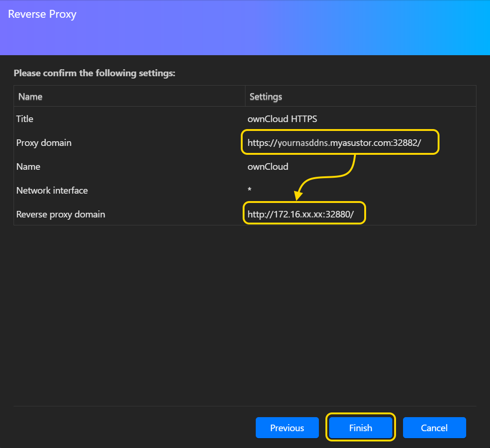Click the 'Network interface' row label
490x448 pixels.
(52, 190)
